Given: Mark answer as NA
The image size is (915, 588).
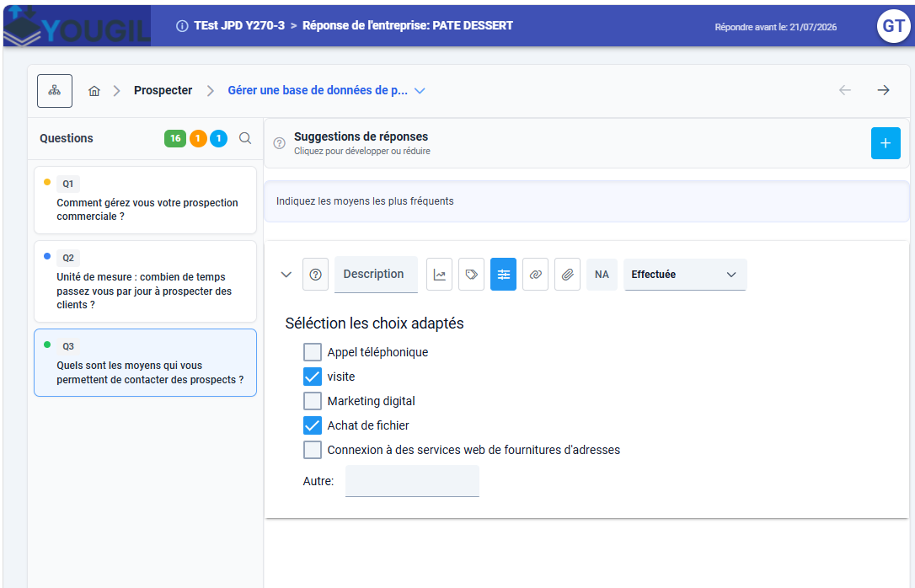Looking at the screenshot, I should pos(602,274).
